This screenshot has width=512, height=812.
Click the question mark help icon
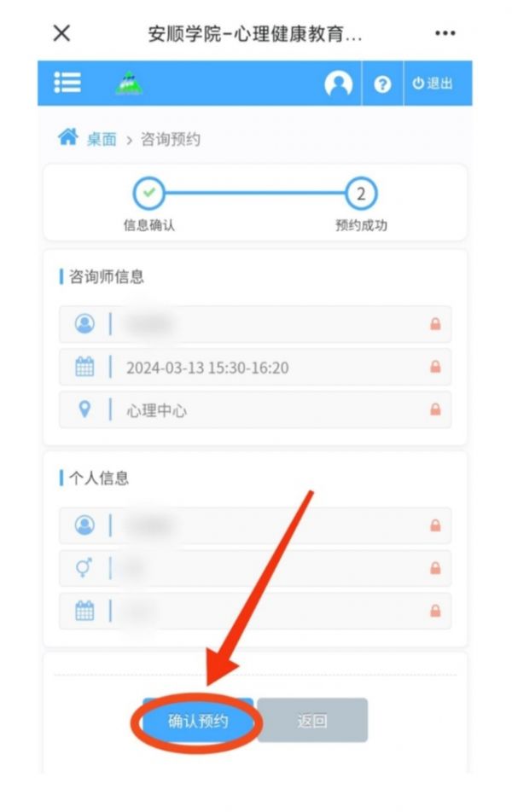tap(382, 84)
